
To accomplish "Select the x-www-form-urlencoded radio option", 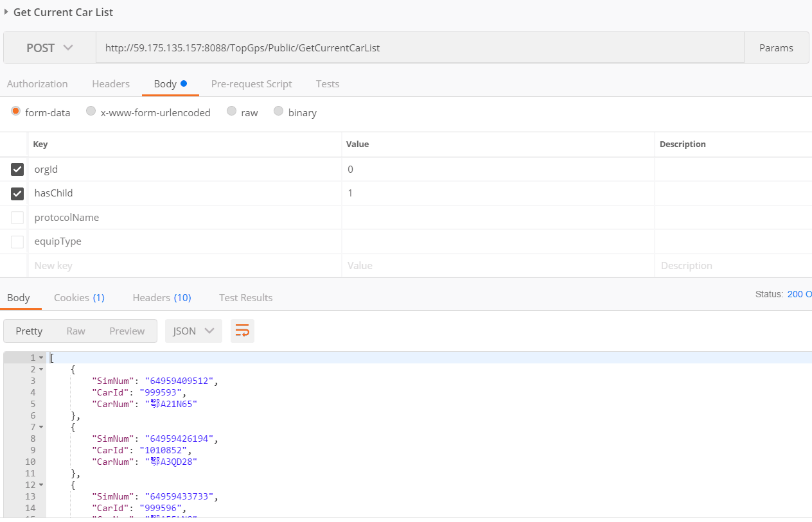I will coord(91,112).
